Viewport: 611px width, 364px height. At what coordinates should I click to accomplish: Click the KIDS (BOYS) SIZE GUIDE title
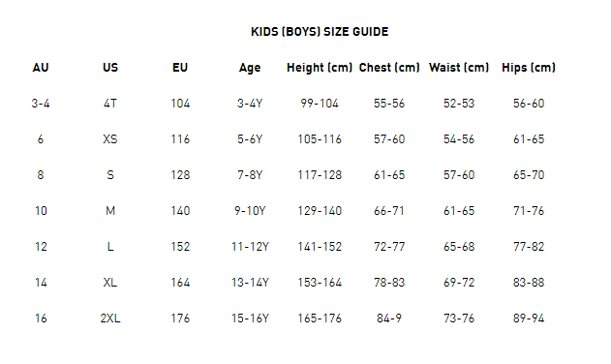(320, 32)
